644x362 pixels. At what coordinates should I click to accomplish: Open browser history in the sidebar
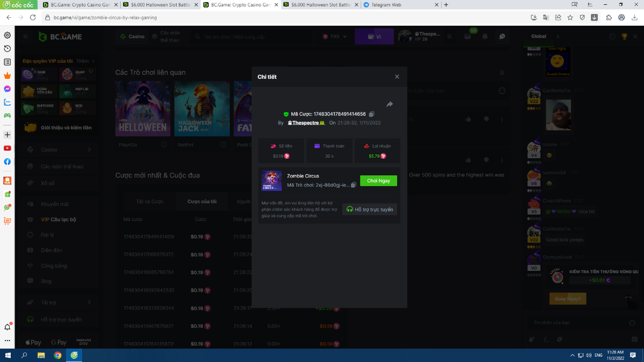[8, 49]
